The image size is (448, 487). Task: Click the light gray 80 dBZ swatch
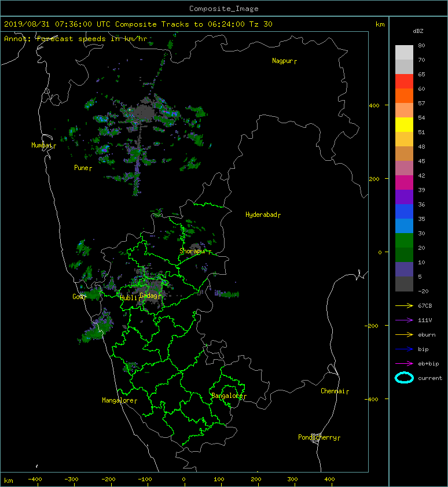pyautogui.click(x=404, y=52)
